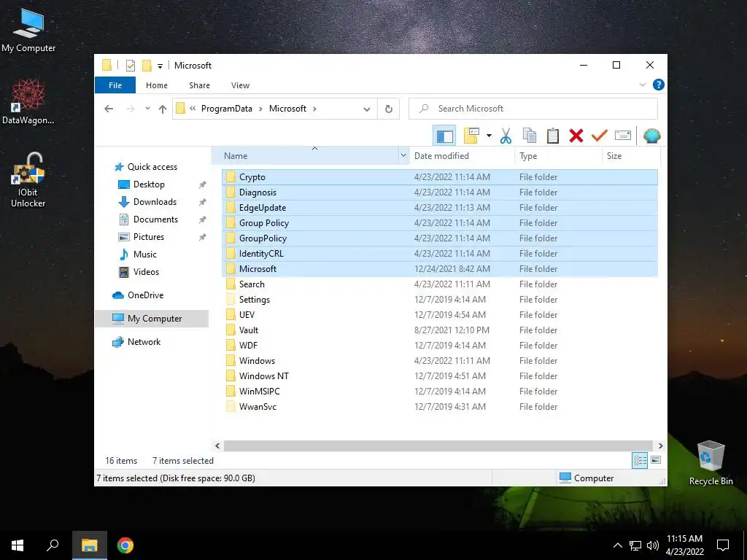
Task: Open Pictures in the navigation pane
Action: (149, 237)
